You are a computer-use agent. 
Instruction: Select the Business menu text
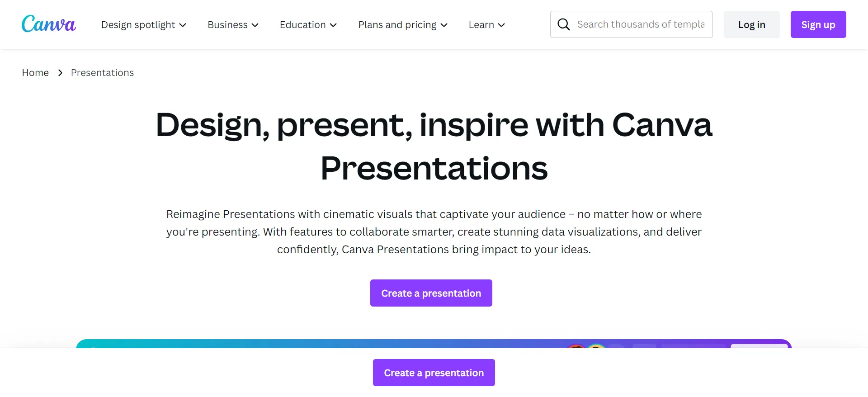[227, 25]
